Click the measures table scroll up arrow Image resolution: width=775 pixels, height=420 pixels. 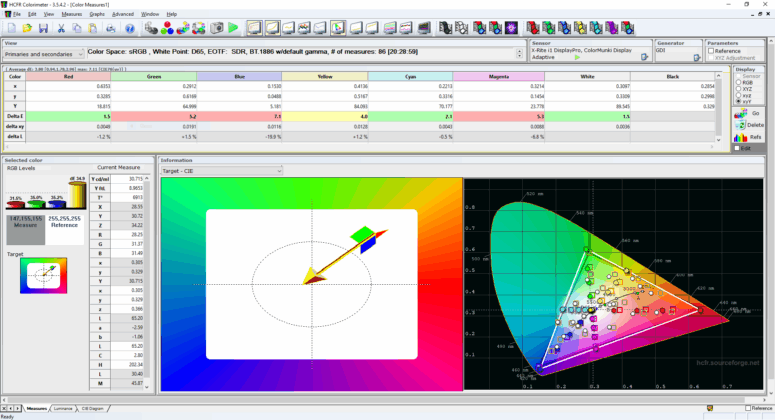point(719,76)
